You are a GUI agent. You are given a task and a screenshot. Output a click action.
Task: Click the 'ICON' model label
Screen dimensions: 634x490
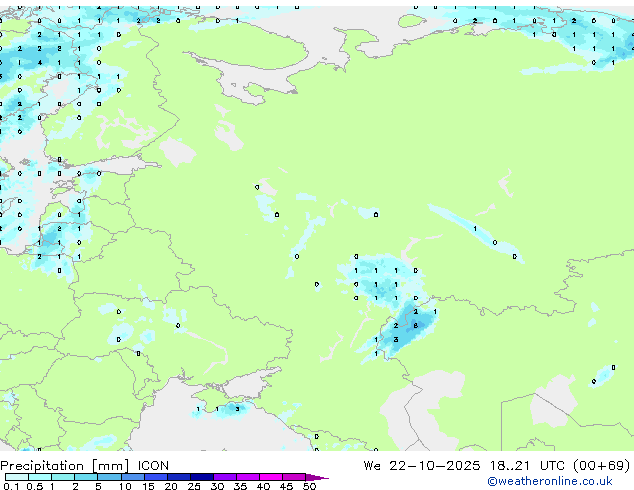[153, 465]
